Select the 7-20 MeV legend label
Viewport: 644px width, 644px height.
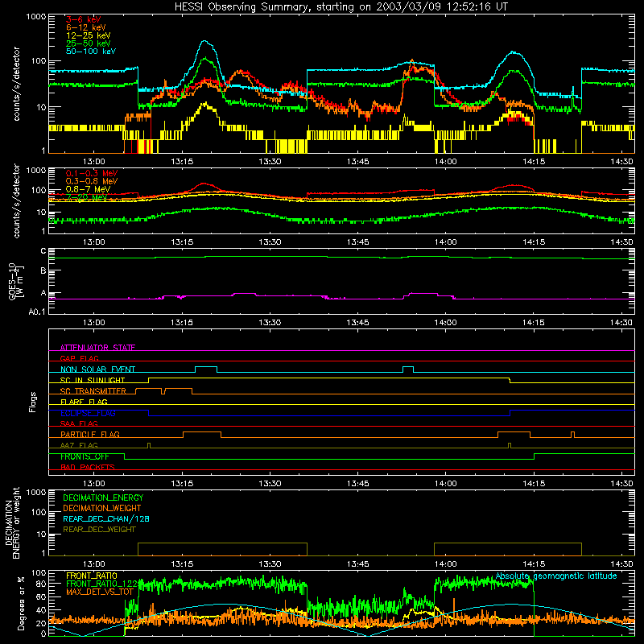(86, 197)
